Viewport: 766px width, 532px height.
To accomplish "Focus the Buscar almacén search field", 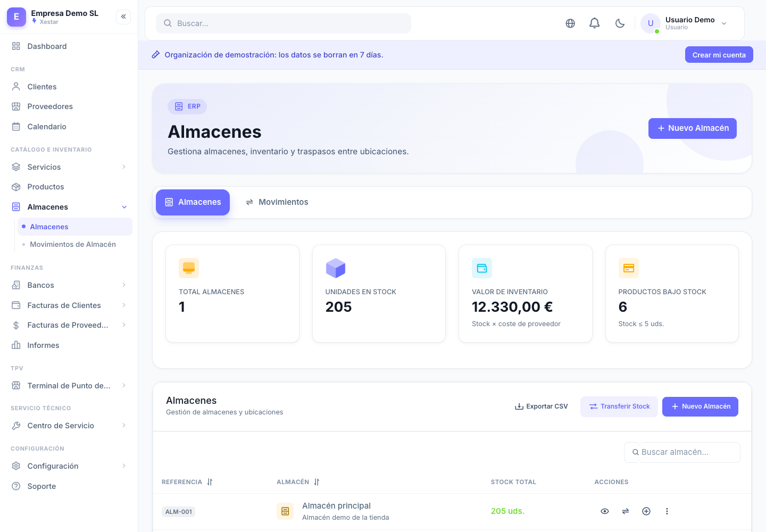I will 682,452.
